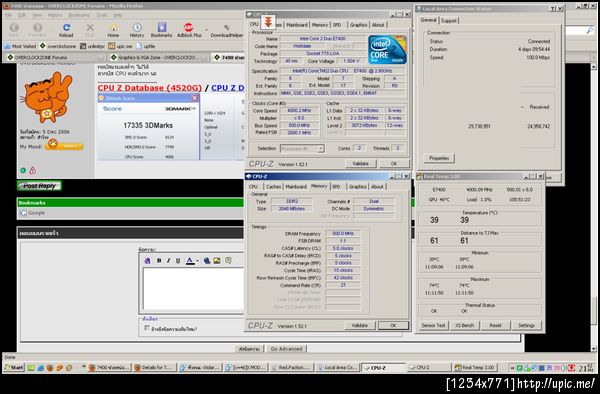Click the report post warning triangle icon
600x394 pixels.
(x=33, y=171)
